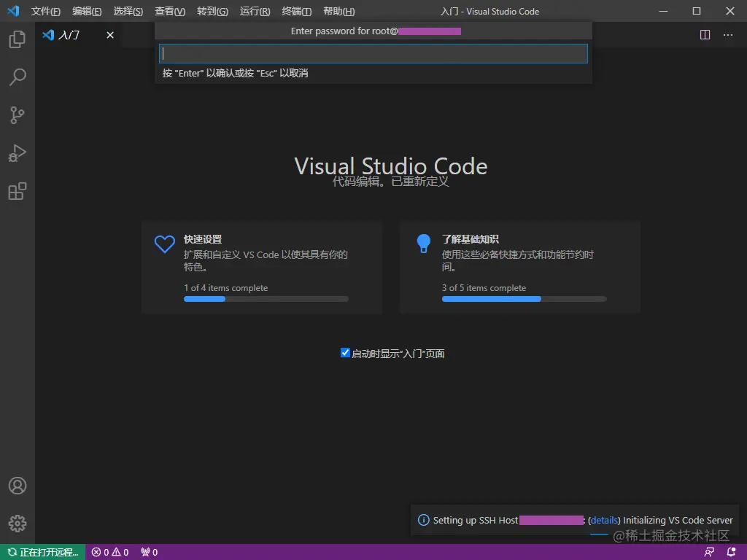Open the 运行(R) menu
Screen dimensions: 747x560
[x=255, y=11]
